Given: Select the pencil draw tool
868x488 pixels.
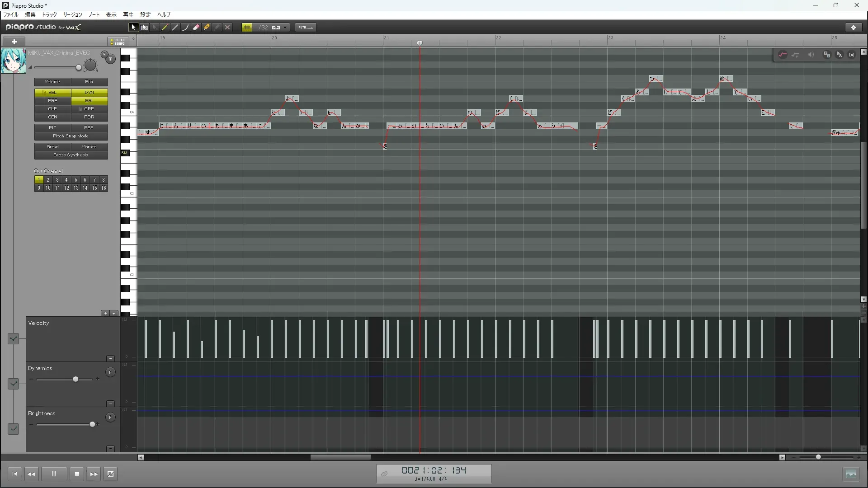Looking at the screenshot, I should tap(165, 28).
